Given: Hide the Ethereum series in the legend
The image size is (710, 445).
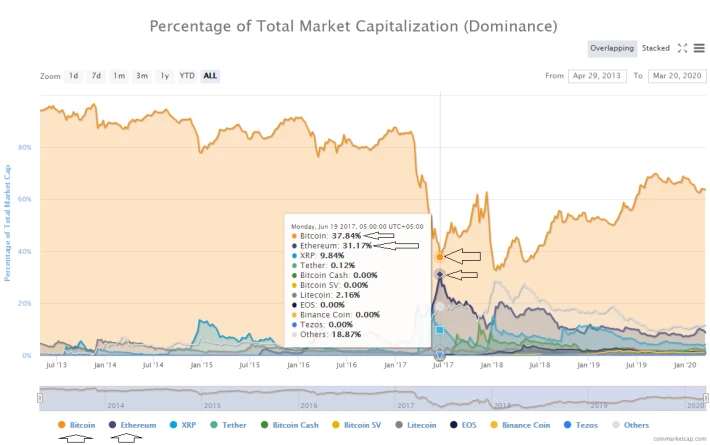Looking at the screenshot, I should tap(133, 425).
